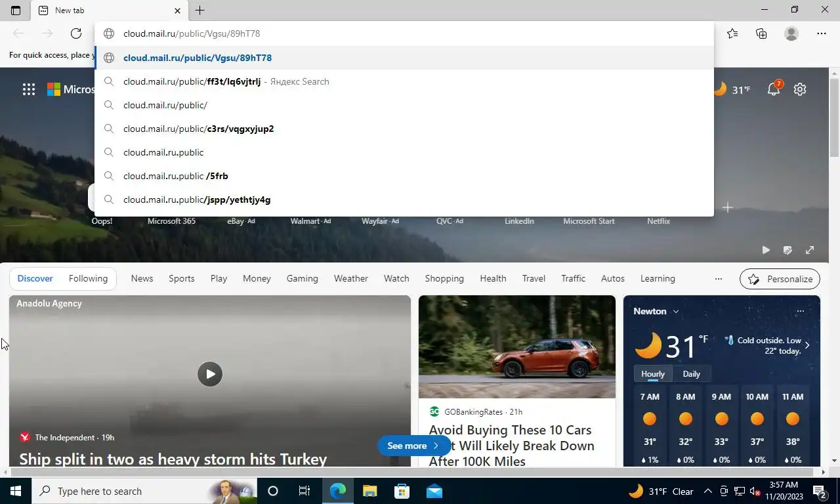Play the background video
This screenshot has width=840, height=504.
[x=766, y=250]
